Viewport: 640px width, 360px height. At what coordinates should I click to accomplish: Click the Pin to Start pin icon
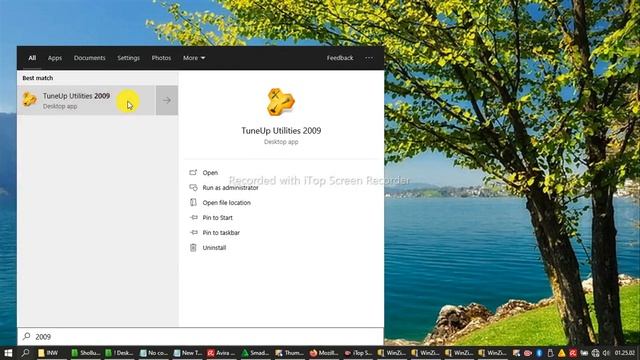click(x=193, y=218)
